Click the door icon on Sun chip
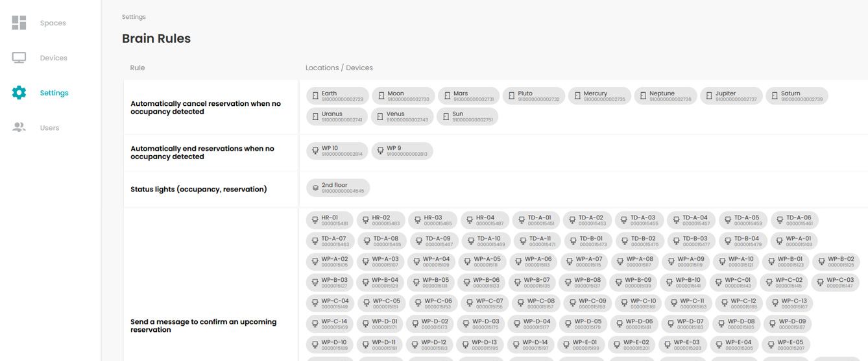Screen dimensions: 868x361 (446, 117)
